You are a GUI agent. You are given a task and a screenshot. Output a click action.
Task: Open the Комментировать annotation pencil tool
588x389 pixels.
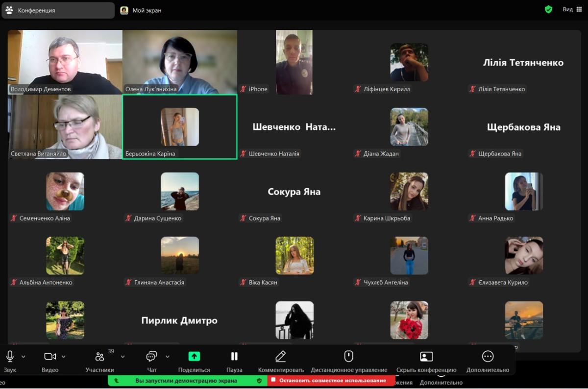click(280, 357)
